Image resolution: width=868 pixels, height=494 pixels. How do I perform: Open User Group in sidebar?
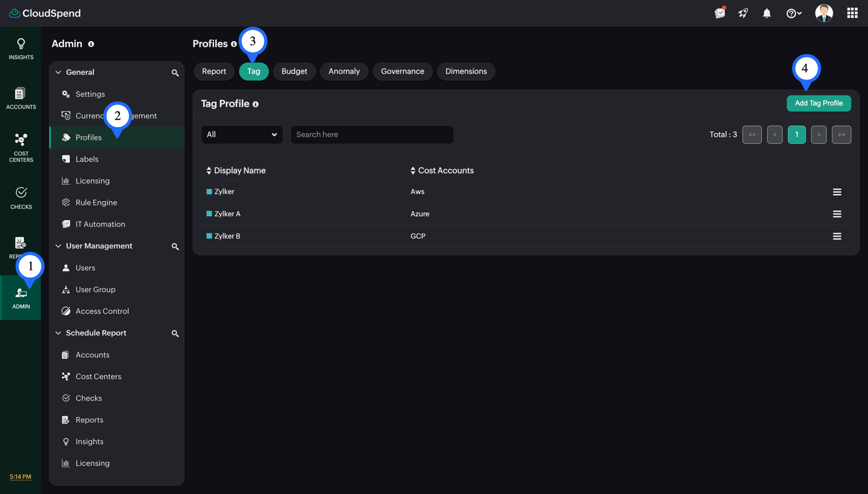pyautogui.click(x=117, y=289)
